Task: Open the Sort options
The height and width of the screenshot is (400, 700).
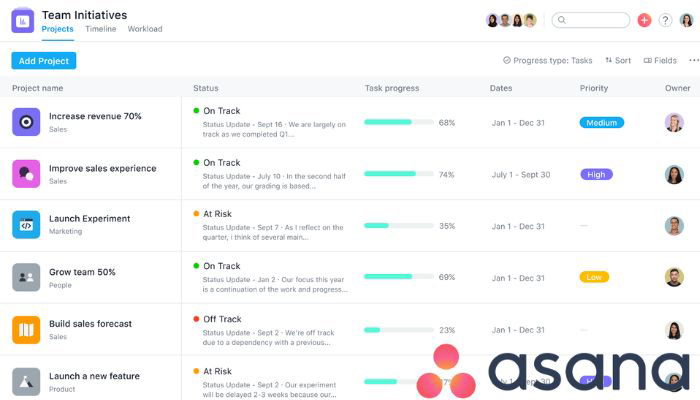Action: [x=618, y=60]
